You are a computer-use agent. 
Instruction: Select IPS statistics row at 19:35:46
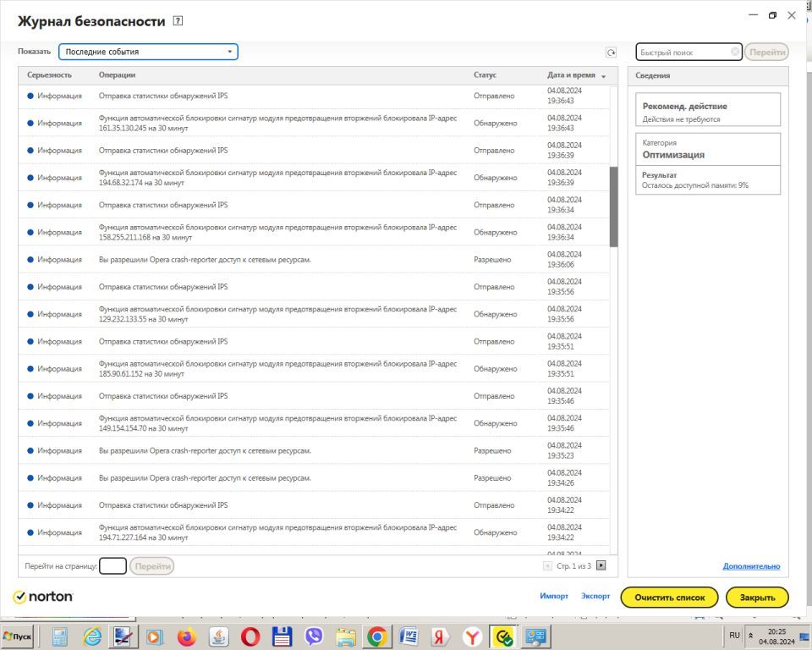[x=314, y=395]
